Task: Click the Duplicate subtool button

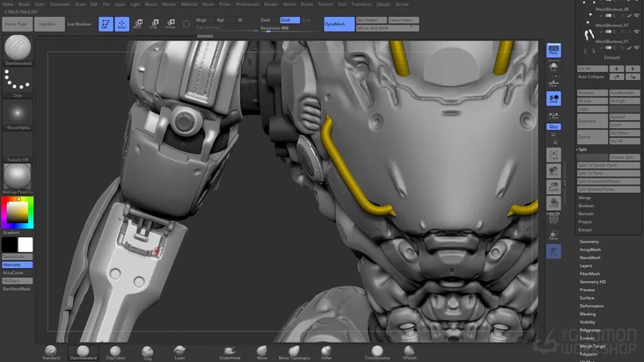Action: pyautogui.click(x=592, y=121)
